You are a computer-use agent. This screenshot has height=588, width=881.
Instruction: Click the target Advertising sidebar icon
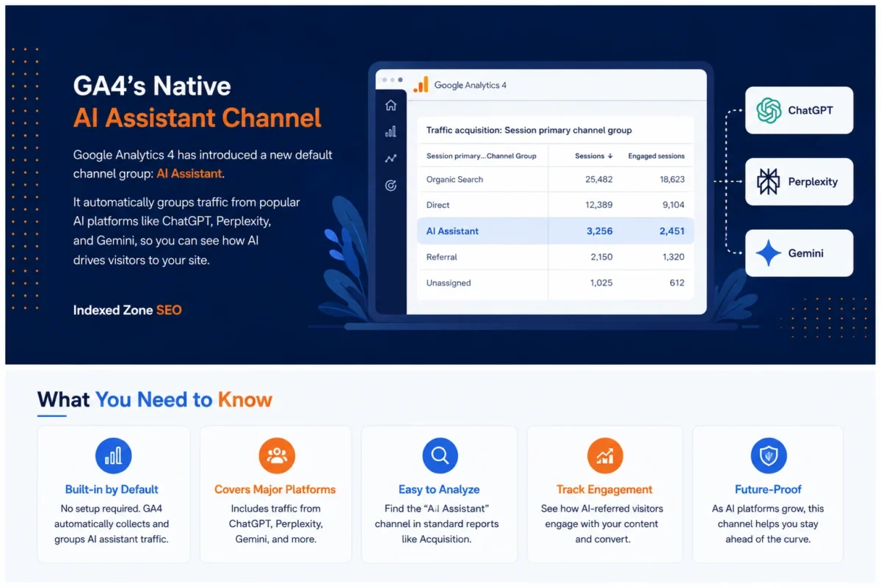coord(391,186)
